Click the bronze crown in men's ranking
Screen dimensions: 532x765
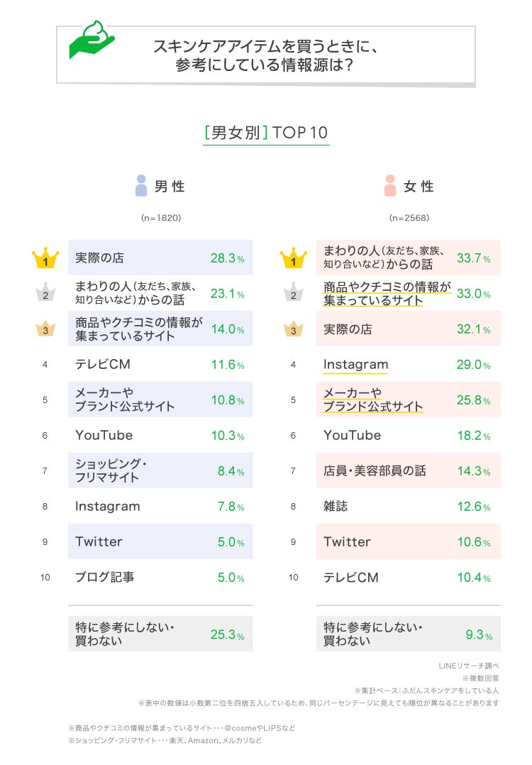(45, 329)
